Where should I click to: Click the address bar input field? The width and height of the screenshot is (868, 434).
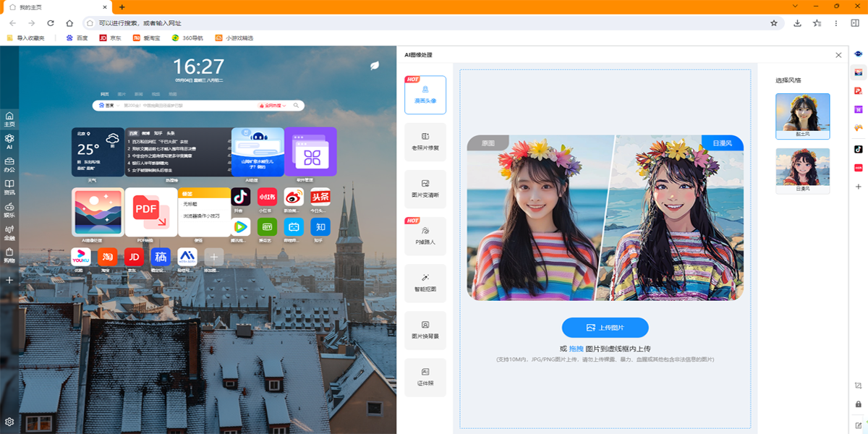coord(427,23)
